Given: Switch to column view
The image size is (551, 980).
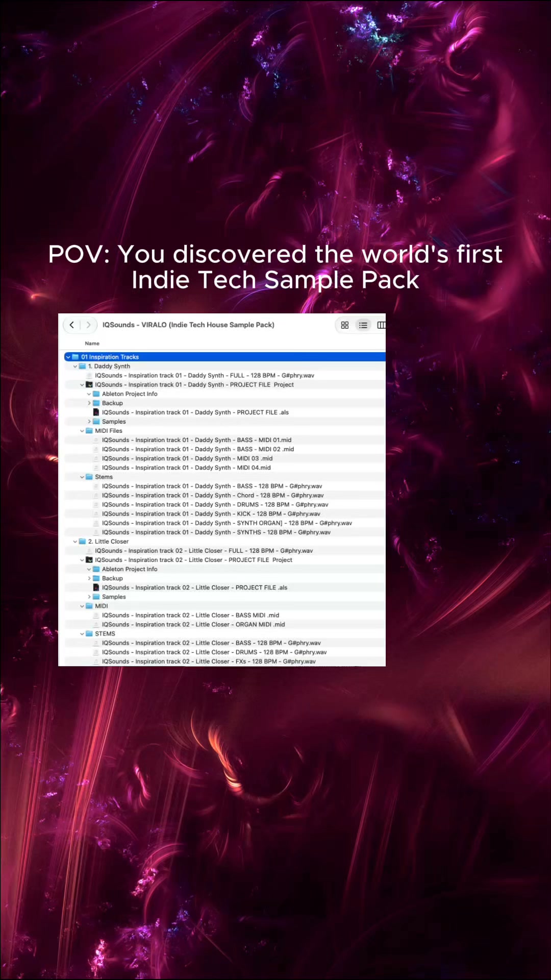Looking at the screenshot, I should pos(381,325).
